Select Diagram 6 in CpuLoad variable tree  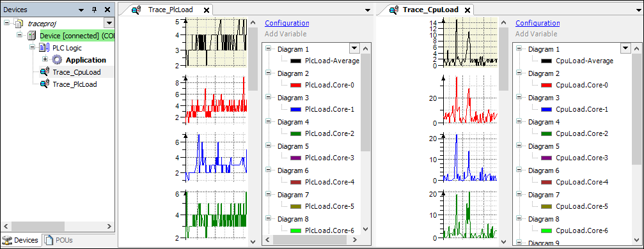(x=544, y=170)
